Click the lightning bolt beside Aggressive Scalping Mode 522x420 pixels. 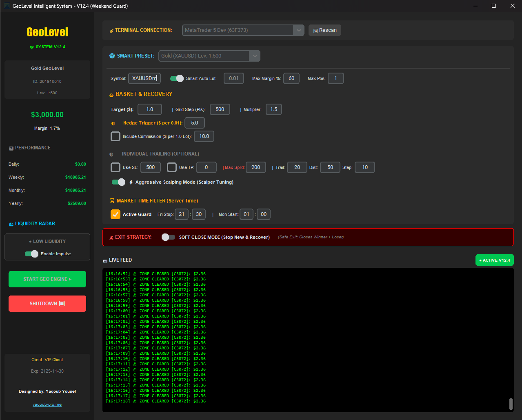131,182
